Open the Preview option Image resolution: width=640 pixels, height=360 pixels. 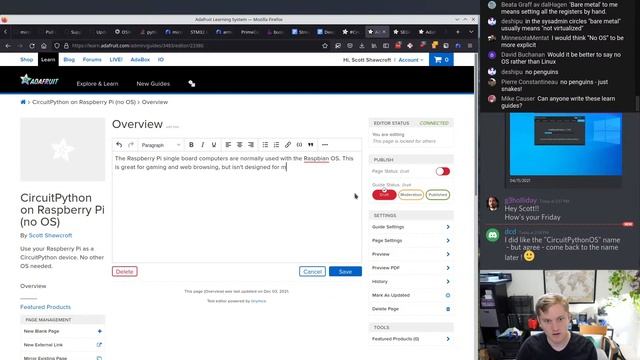click(411, 254)
